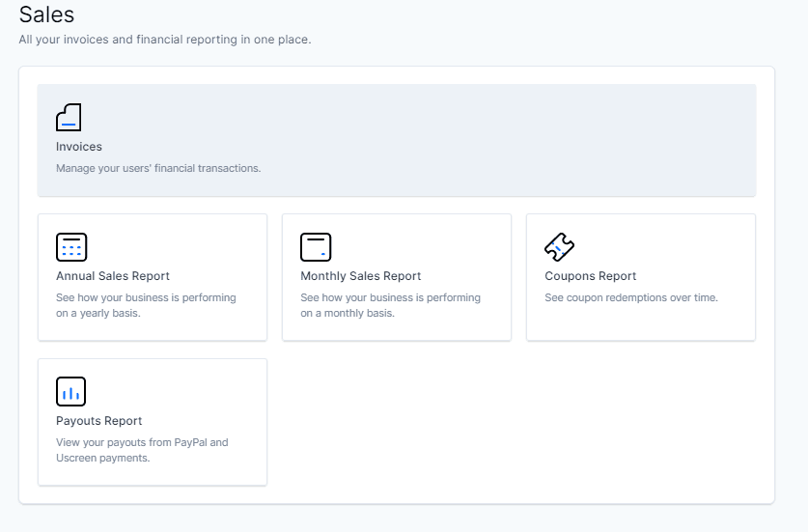Click the Annual Sales Report calendar icon
This screenshot has height=532, width=808.
[71, 247]
